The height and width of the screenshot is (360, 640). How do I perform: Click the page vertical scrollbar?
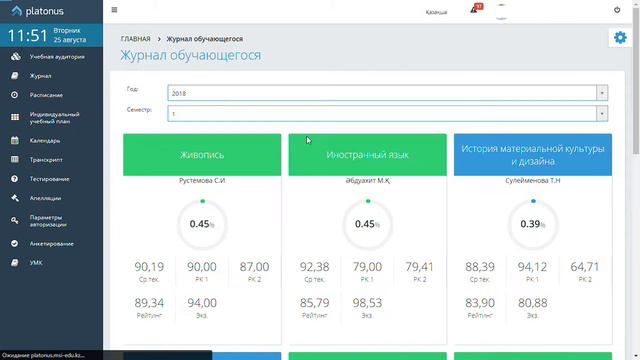click(x=636, y=82)
